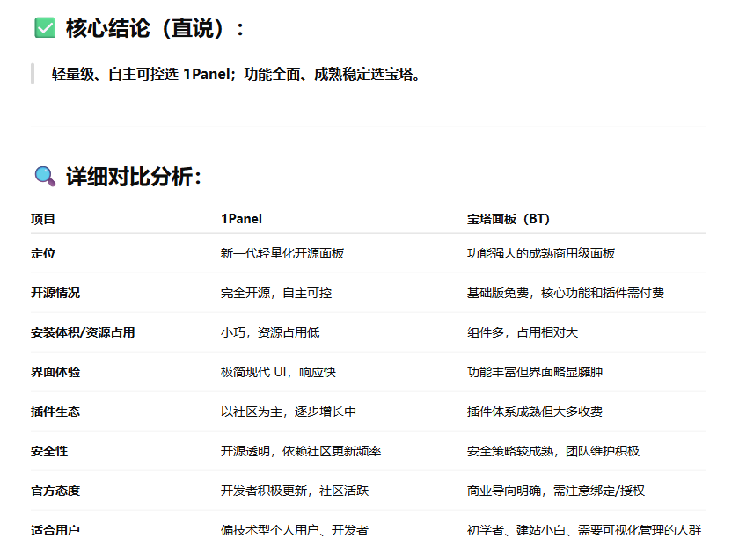Click the magnifying glass emoji icon

pyautogui.click(x=45, y=177)
